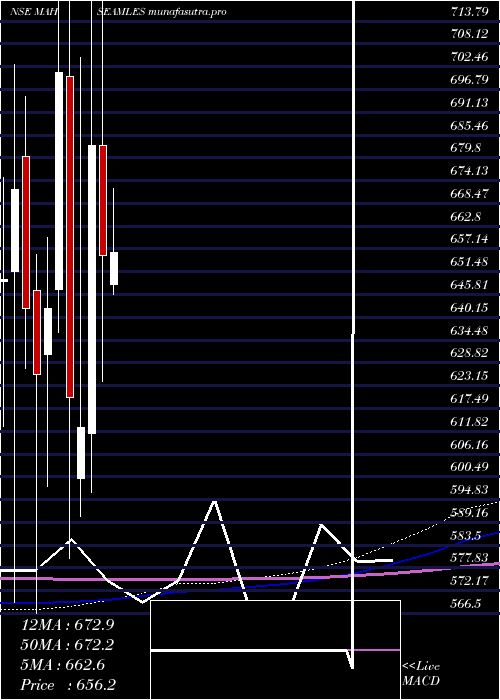This screenshot has width=500, height=700.
Task: Click the 611.82 price axis label
Action: coord(470,421)
